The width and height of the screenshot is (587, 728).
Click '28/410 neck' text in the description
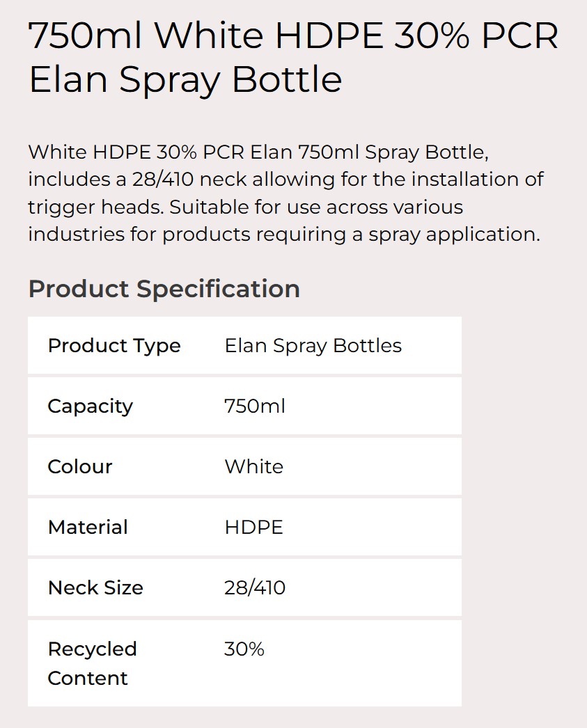pyautogui.click(x=189, y=179)
